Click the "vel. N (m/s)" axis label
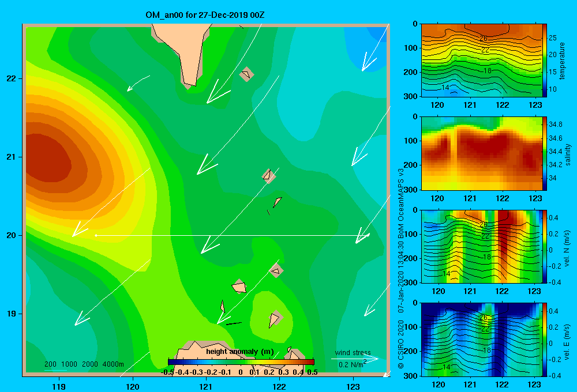The width and height of the screenshot is (577, 392). coord(567,248)
